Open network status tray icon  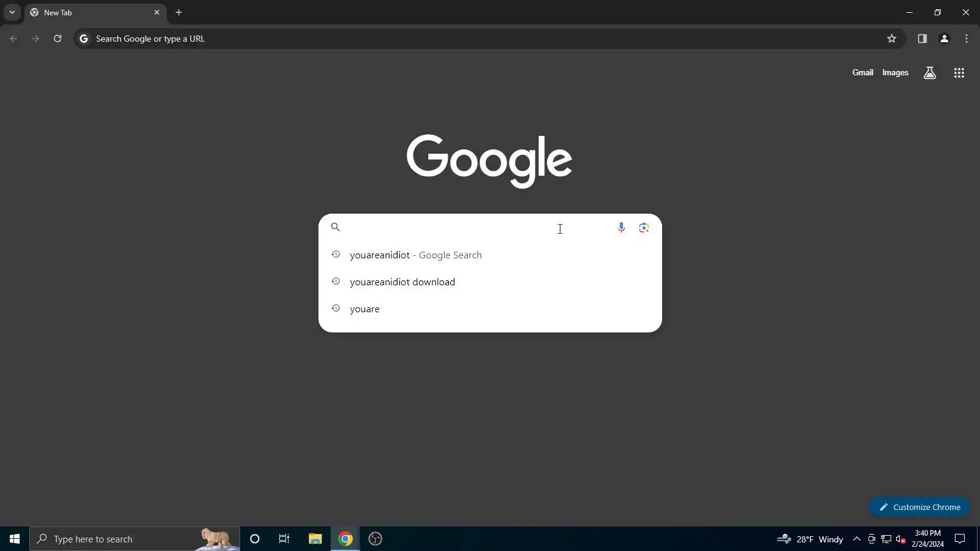coord(886,539)
